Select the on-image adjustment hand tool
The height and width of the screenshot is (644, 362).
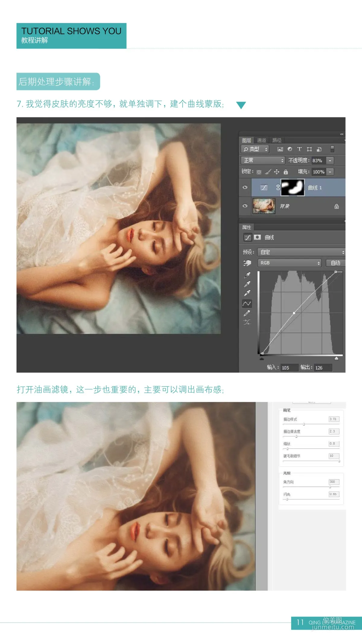247,263
